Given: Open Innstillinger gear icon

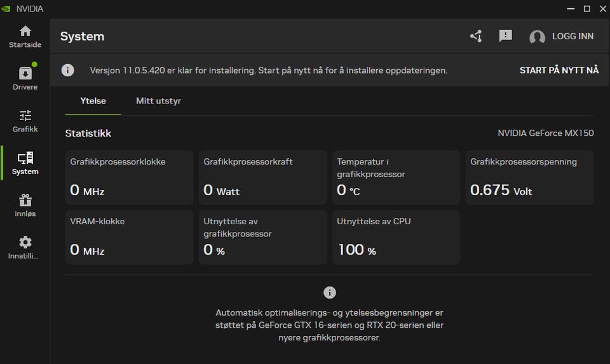Looking at the screenshot, I should pos(25,243).
